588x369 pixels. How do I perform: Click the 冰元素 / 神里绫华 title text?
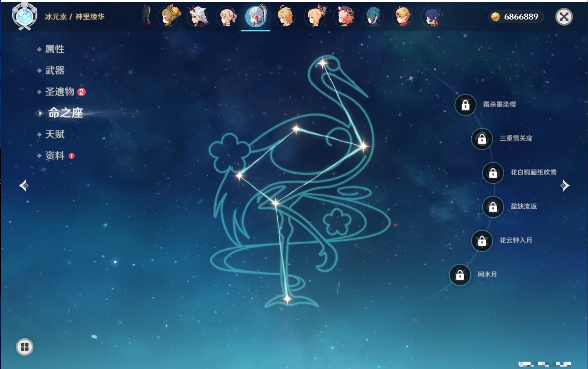tap(75, 17)
